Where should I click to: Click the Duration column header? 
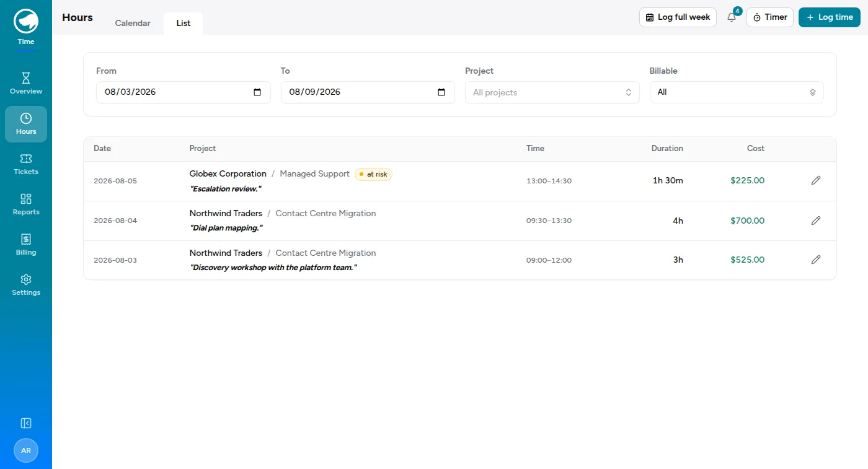[667, 149]
